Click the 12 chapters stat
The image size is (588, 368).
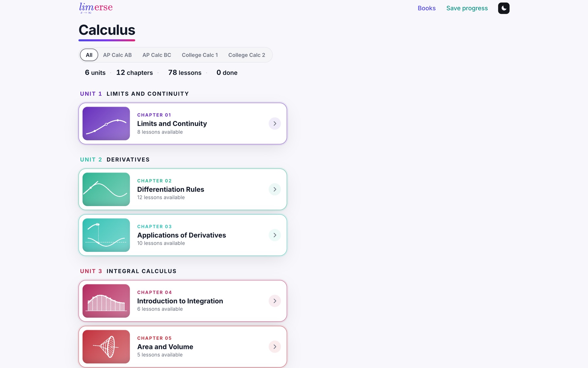coord(134,73)
